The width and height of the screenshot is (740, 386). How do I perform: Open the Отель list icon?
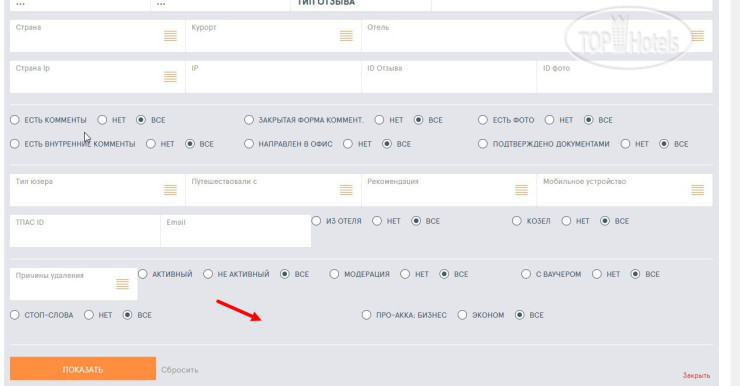(698, 36)
